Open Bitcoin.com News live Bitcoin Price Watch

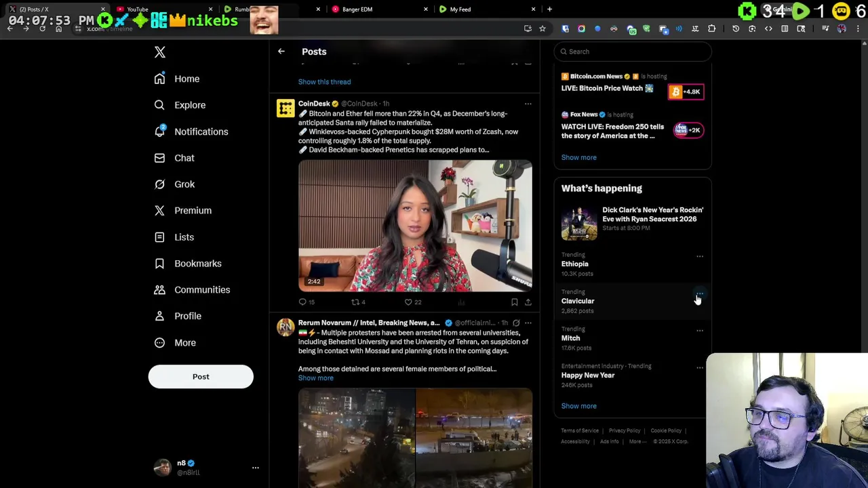click(x=633, y=85)
